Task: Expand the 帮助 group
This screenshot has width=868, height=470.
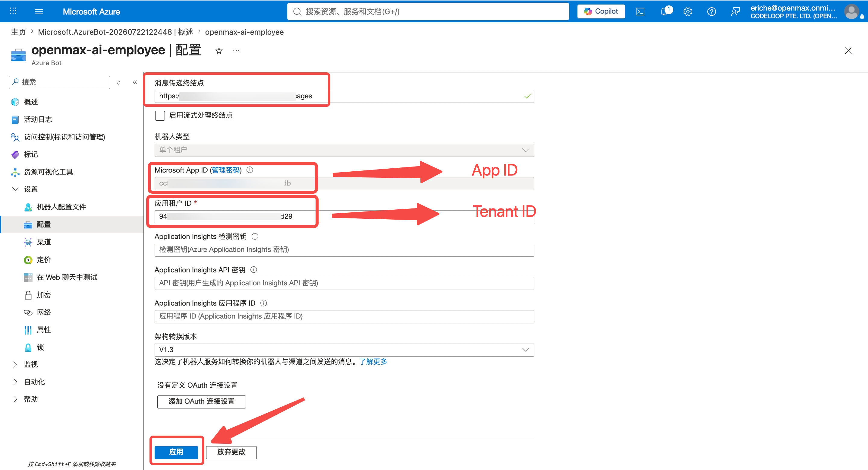Action: coord(15,399)
